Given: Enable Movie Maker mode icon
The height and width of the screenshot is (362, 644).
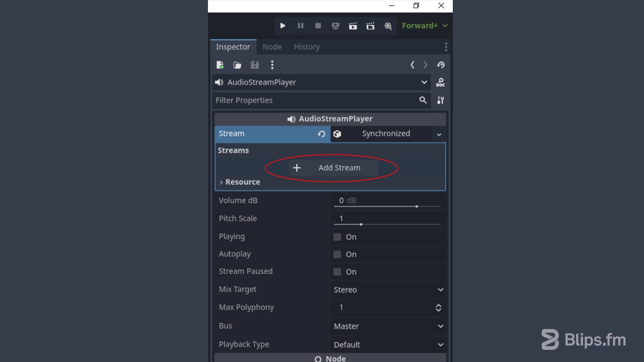Looking at the screenshot, I should (x=388, y=26).
